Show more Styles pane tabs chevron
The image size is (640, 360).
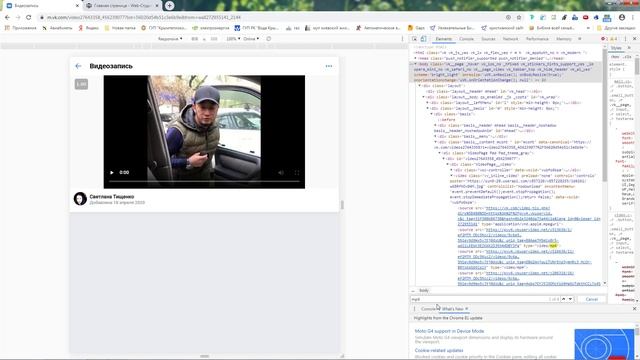tap(629, 48)
